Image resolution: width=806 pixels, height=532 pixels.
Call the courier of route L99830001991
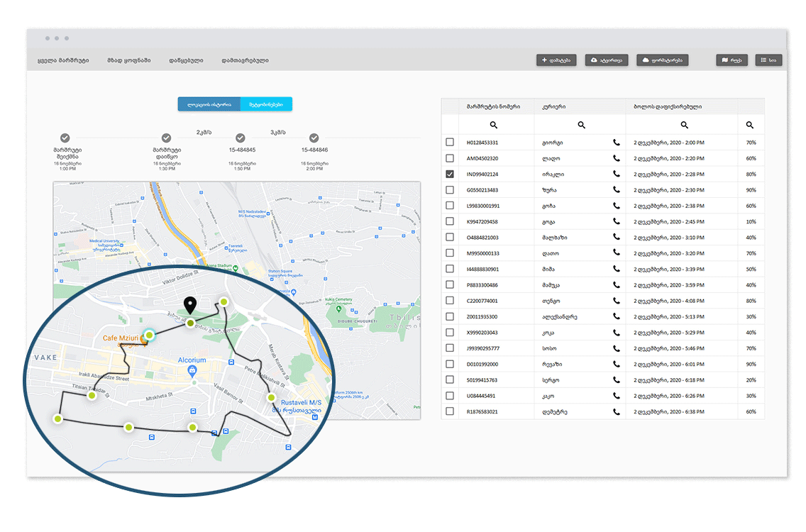[x=617, y=206]
